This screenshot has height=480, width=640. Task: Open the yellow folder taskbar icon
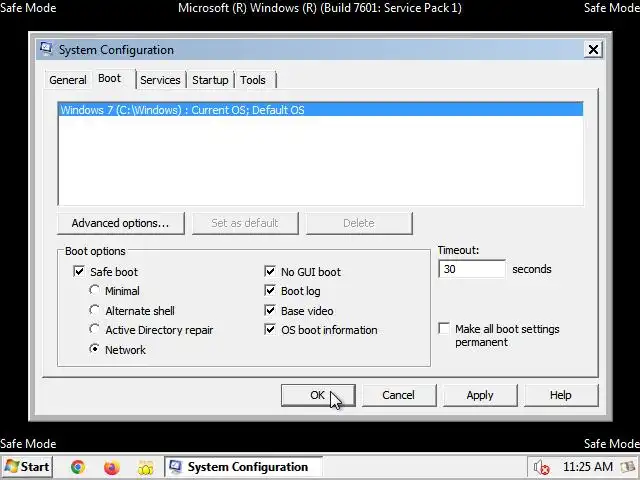click(145, 467)
